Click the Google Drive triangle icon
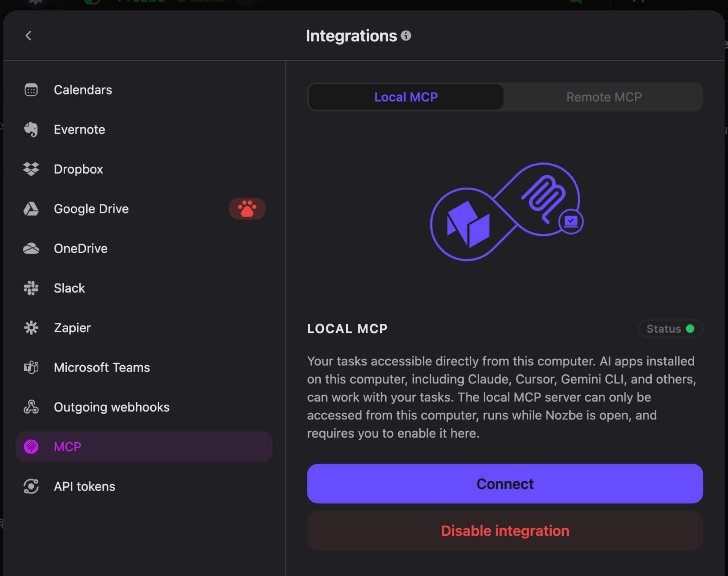728x576 pixels. (x=31, y=209)
